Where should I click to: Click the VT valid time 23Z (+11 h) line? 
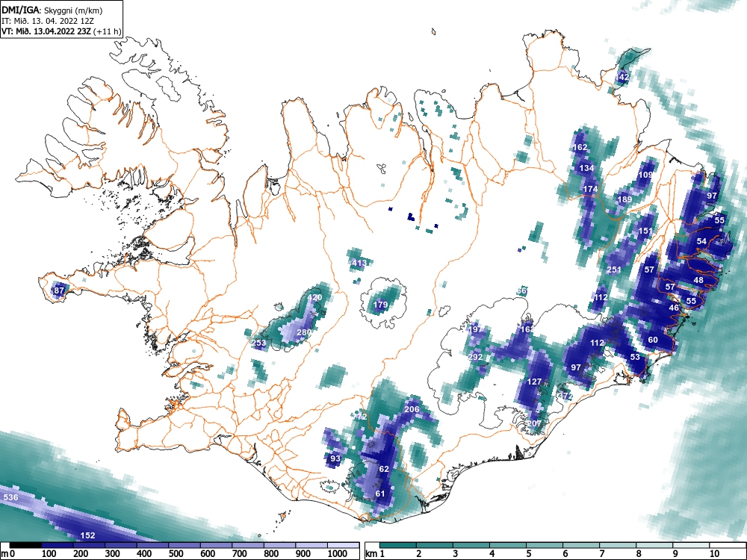[x=61, y=31]
